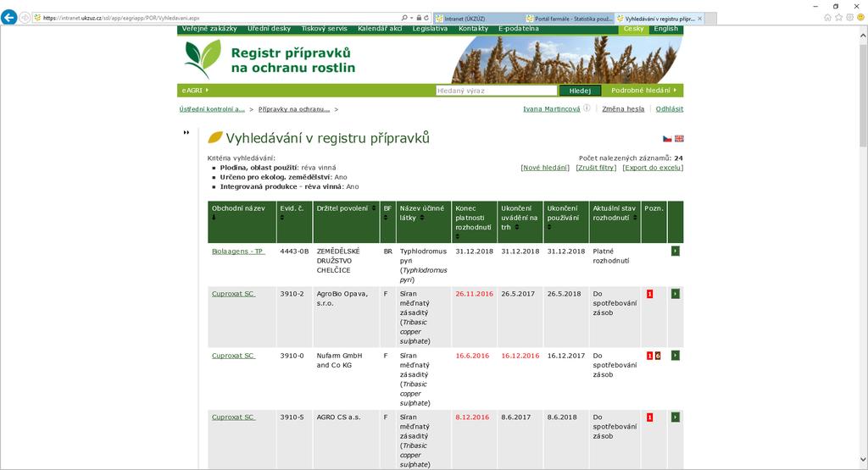Open the favorites star icon
The height and width of the screenshot is (470, 868).
(838, 18)
